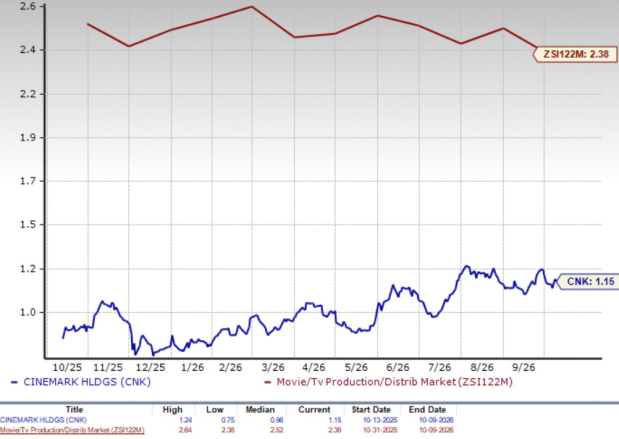The height and width of the screenshot is (439, 619).
Task: Click the ZSI122M: 2.38 value label
Action: click(576, 54)
